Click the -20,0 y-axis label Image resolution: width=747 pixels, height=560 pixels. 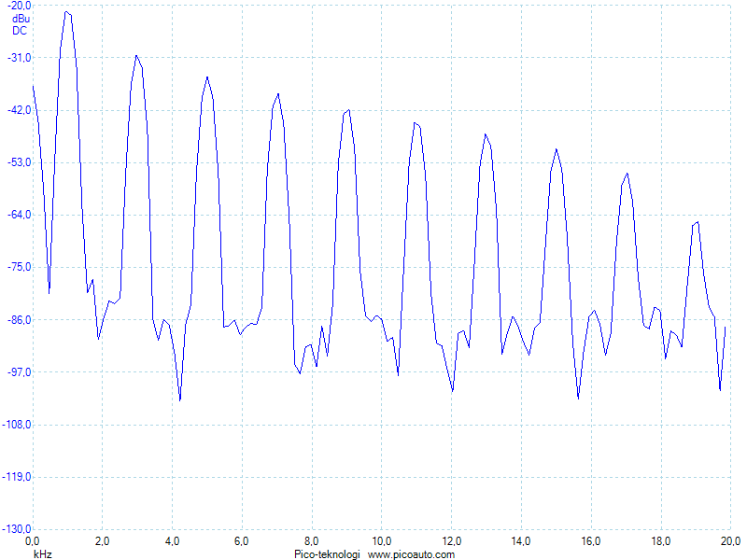click(19, 6)
